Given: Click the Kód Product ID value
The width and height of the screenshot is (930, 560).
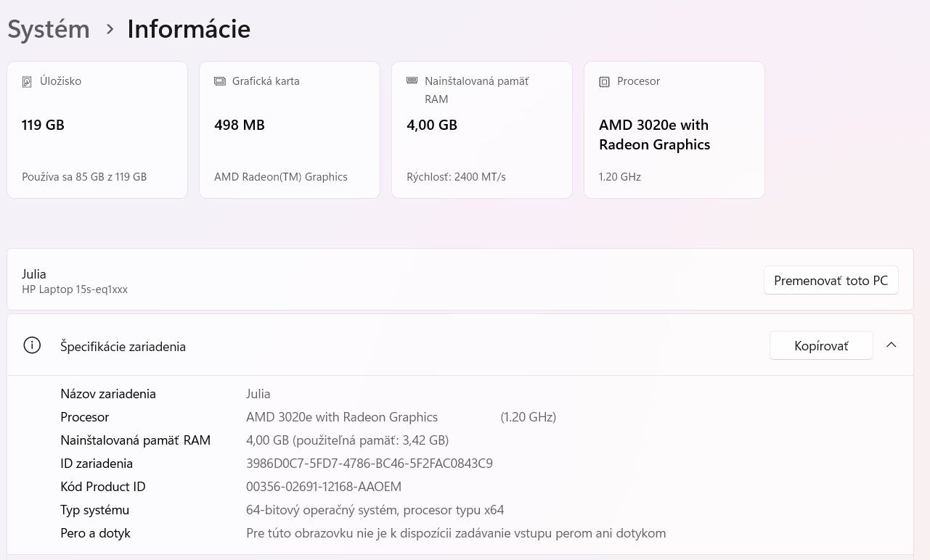Looking at the screenshot, I should (x=323, y=487).
